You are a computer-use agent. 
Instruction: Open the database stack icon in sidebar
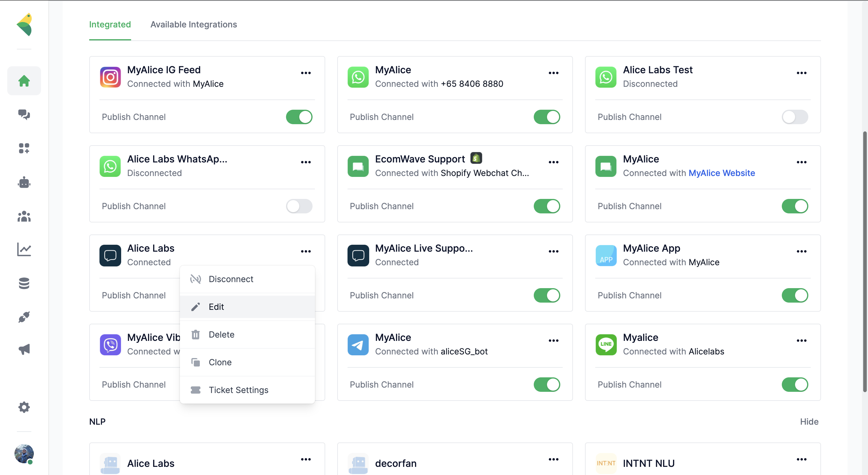[x=24, y=283]
